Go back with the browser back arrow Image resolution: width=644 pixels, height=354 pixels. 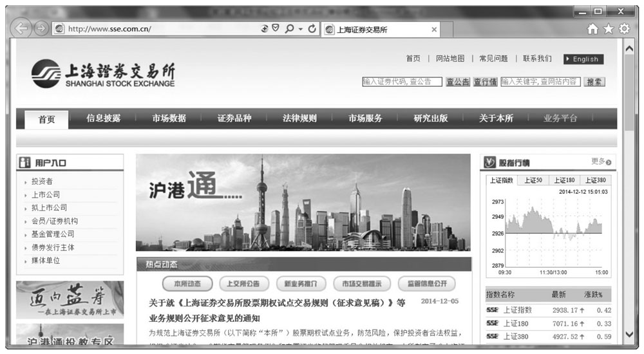point(21,29)
